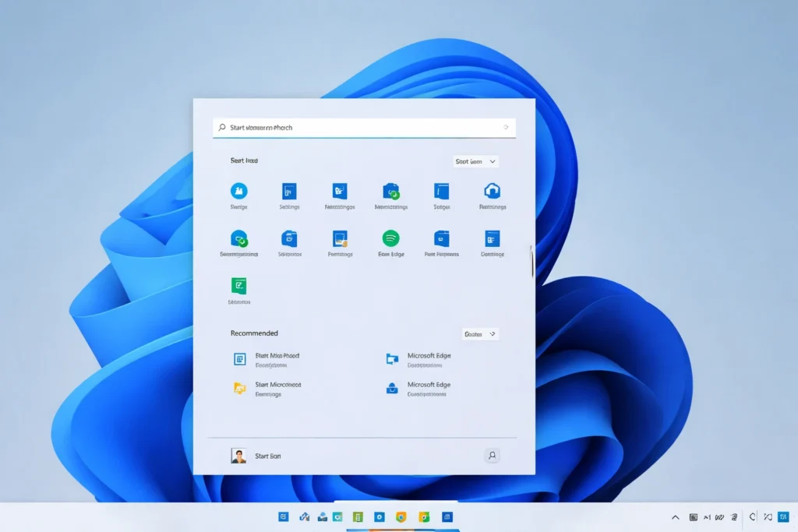Launch Excel from the taskbar
The height and width of the screenshot is (532, 798).
coord(359,516)
